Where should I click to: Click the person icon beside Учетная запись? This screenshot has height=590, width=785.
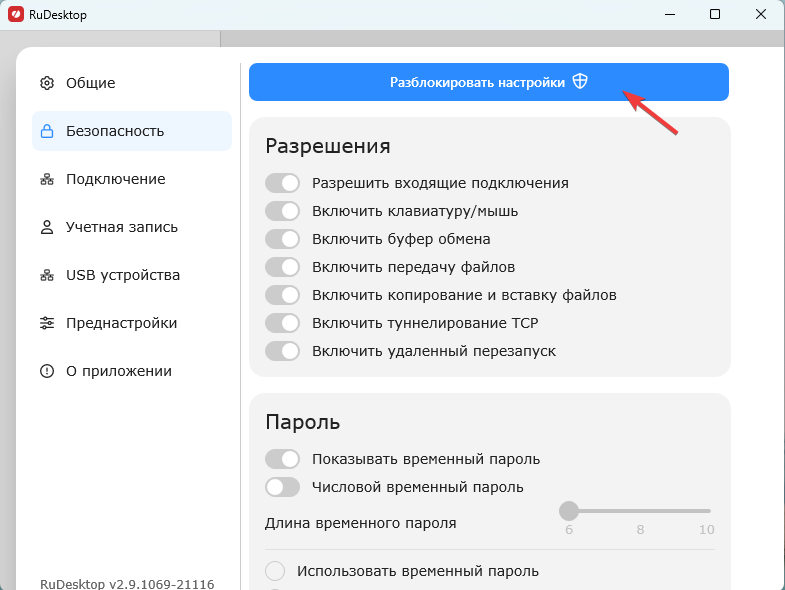(47, 227)
